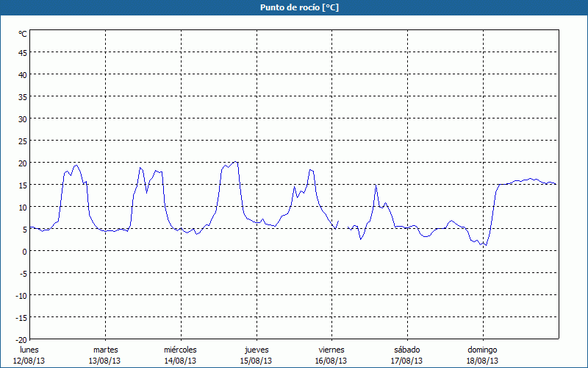588x368 pixels.
Task: Select the -10 y-axis tick label
Action: point(21,295)
